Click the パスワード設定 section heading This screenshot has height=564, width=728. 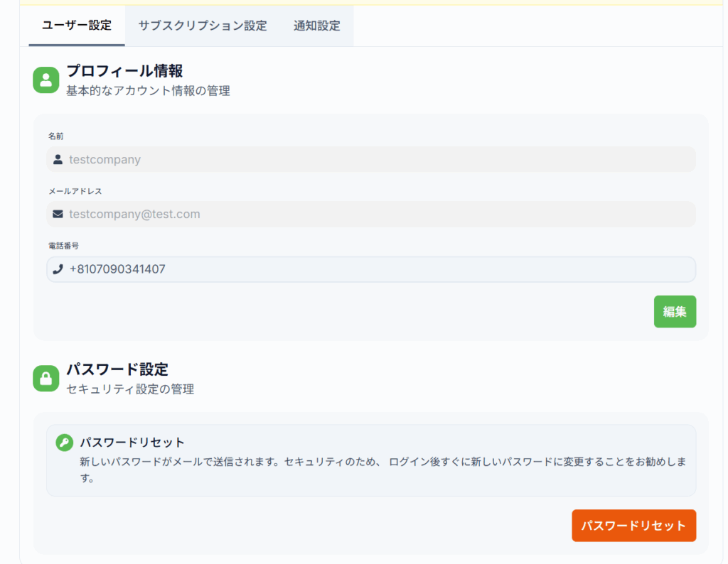[x=117, y=369]
